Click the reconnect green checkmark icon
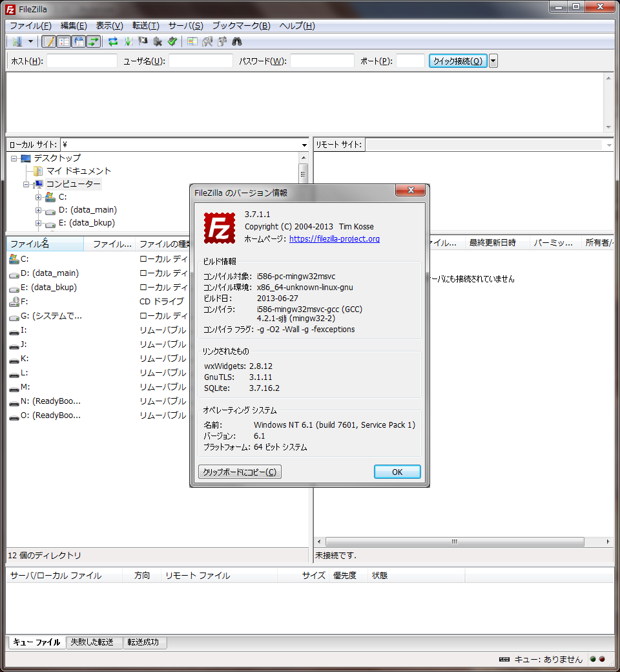Screen dimensions: 620x672 tap(172, 41)
